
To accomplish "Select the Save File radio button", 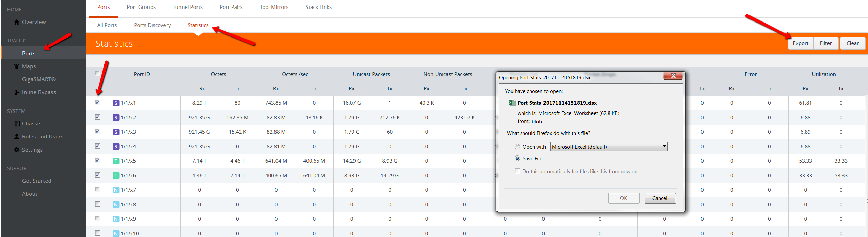I will [517, 158].
